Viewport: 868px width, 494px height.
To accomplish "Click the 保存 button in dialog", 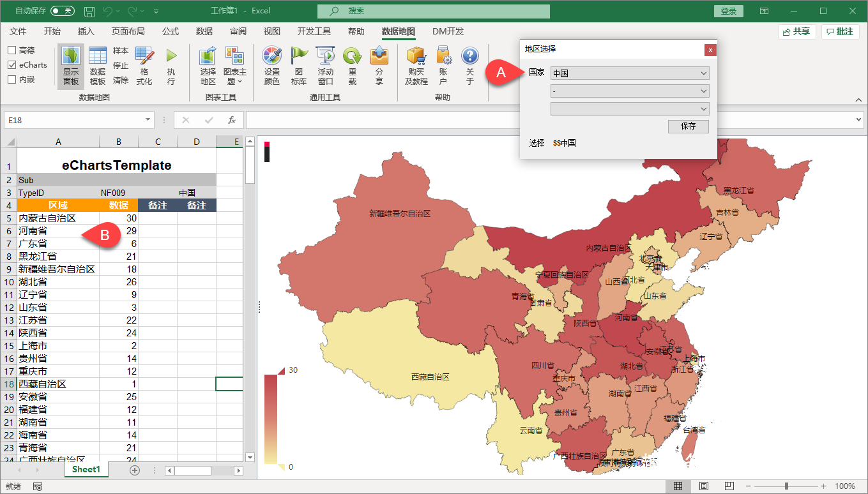I will pos(688,126).
